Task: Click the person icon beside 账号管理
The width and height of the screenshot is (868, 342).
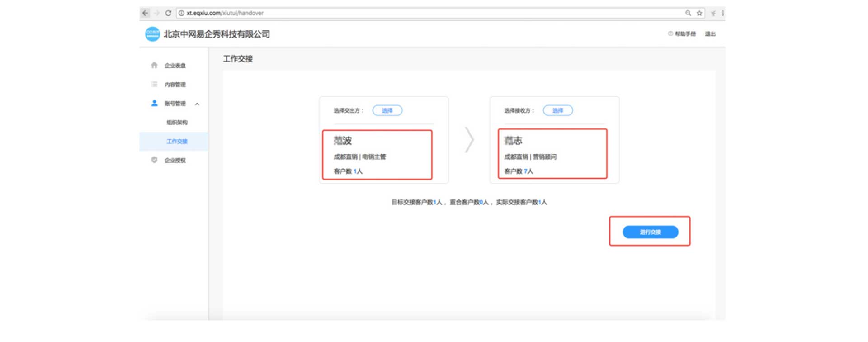Action: click(x=154, y=103)
